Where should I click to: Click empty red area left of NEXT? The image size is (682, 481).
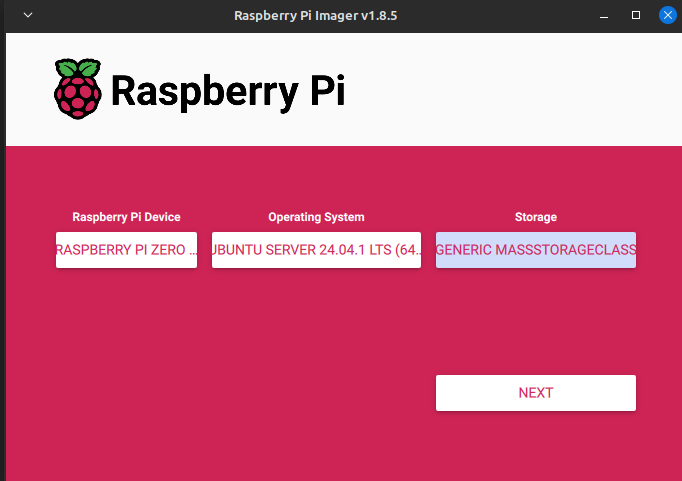[x=250, y=392]
